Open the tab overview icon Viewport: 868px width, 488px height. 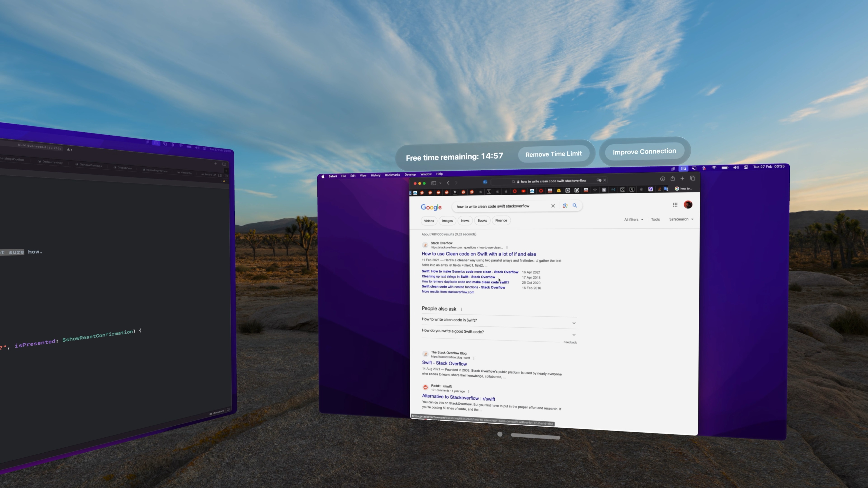[692, 178]
